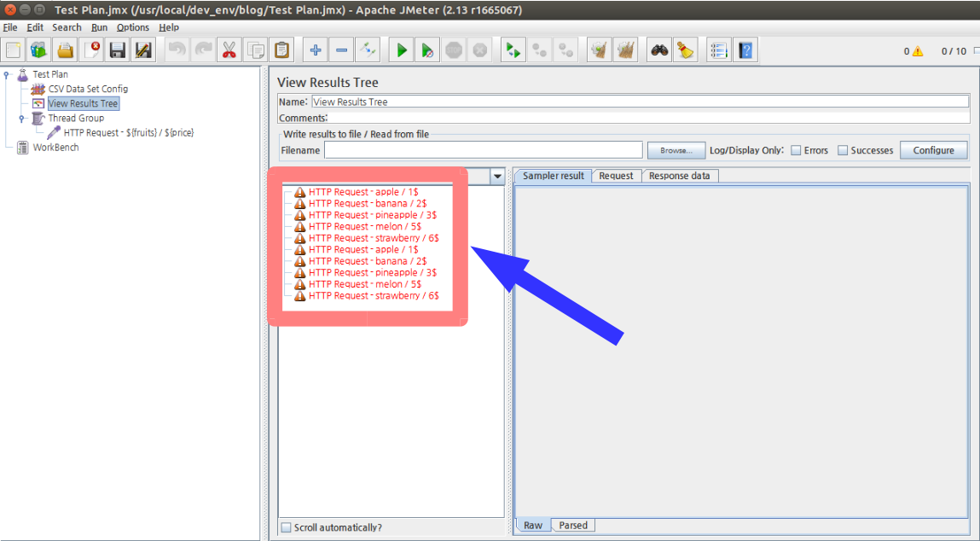Collapse all tree nodes with minus icon
The width and height of the screenshot is (980, 541).
point(342,50)
